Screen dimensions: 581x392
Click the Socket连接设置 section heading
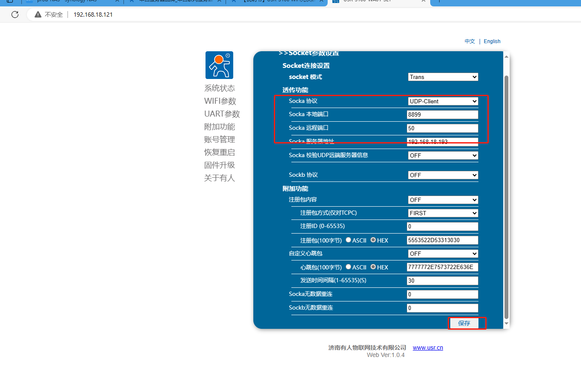click(306, 66)
